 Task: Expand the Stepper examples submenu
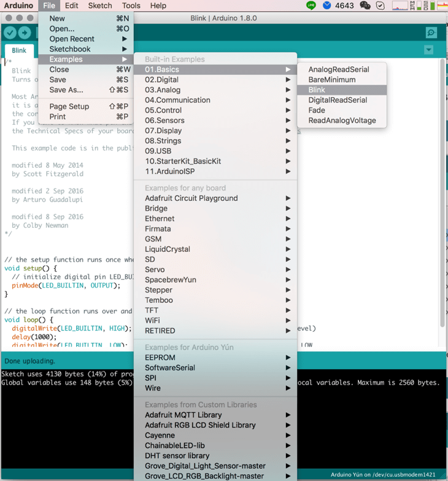point(215,290)
